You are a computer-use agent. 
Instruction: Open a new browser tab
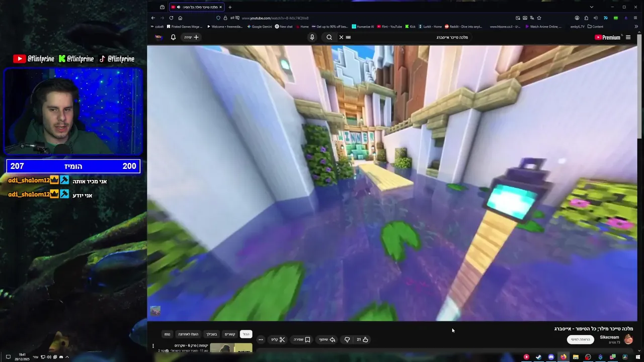click(230, 7)
